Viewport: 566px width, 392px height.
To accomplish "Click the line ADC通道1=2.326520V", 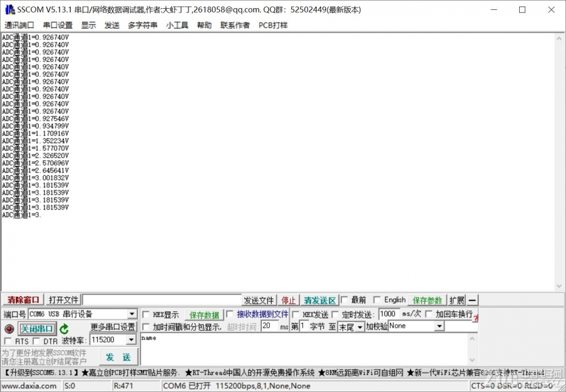I will pyautogui.click(x=35, y=156).
